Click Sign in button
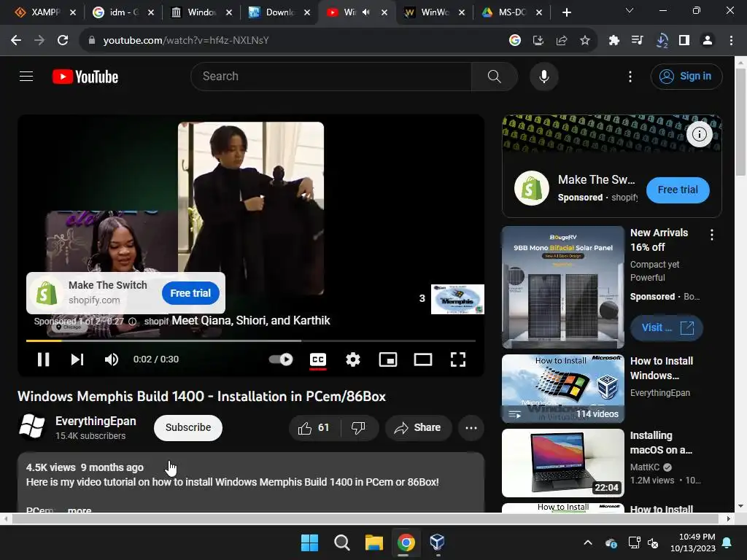 click(686, 76)
